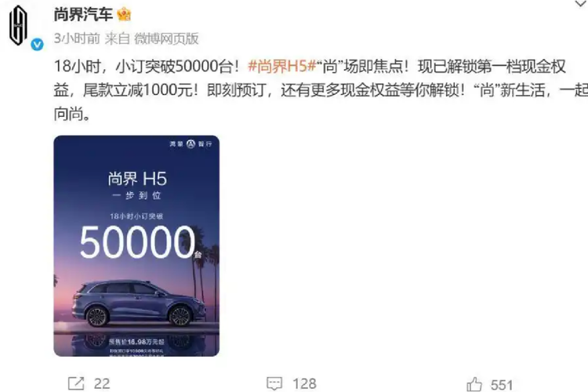Viewport: 588px width, 392px height.
Task: Click the 尚界汽车 profile avatar logo
Action: [18, 25]
